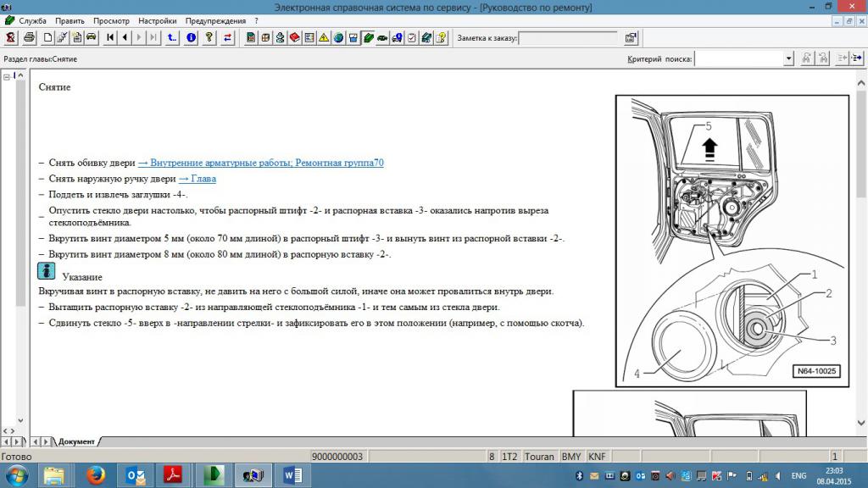
Task: Click the find next binoculars icon
Action: tap(823, 58)
